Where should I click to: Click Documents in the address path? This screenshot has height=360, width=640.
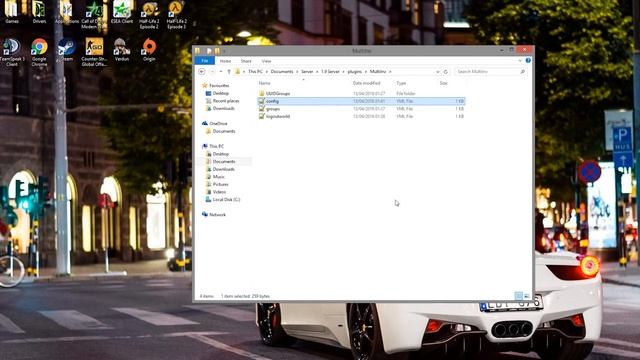[x=282, y=71]
